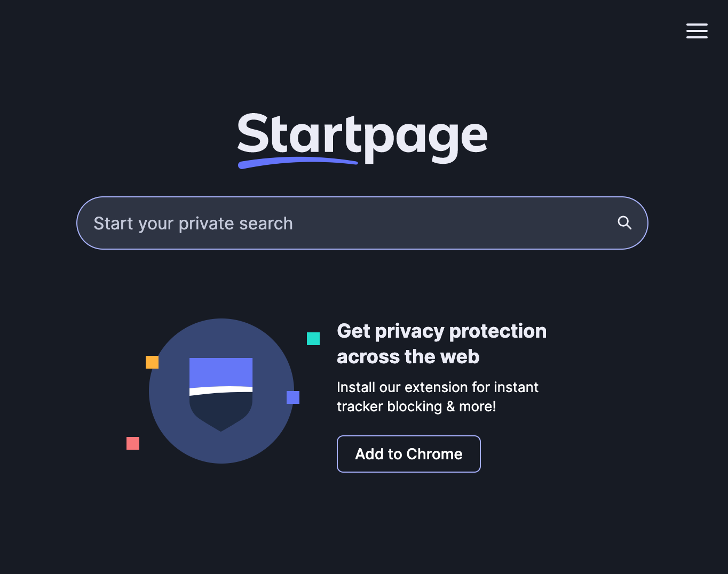The image size is (728, 574).
Task: Click the "across the web" heading line
Action: [408, 357]
